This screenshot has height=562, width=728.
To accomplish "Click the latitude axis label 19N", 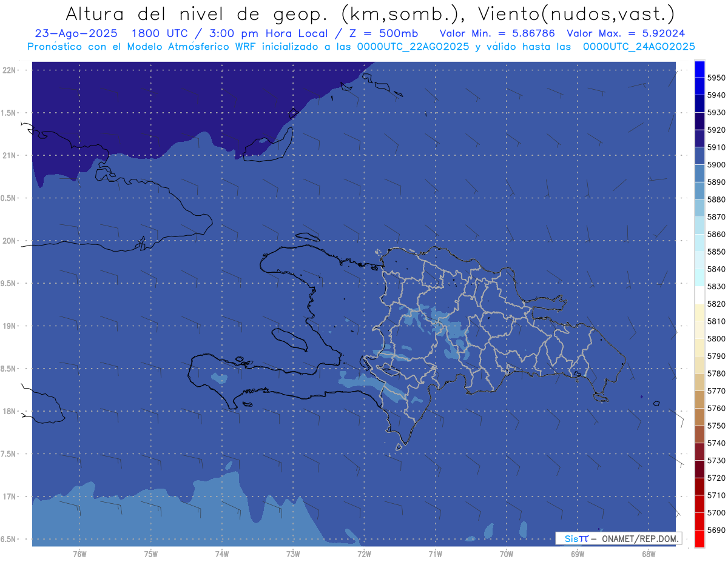I will pyautogui.click(x=9, y=326).
